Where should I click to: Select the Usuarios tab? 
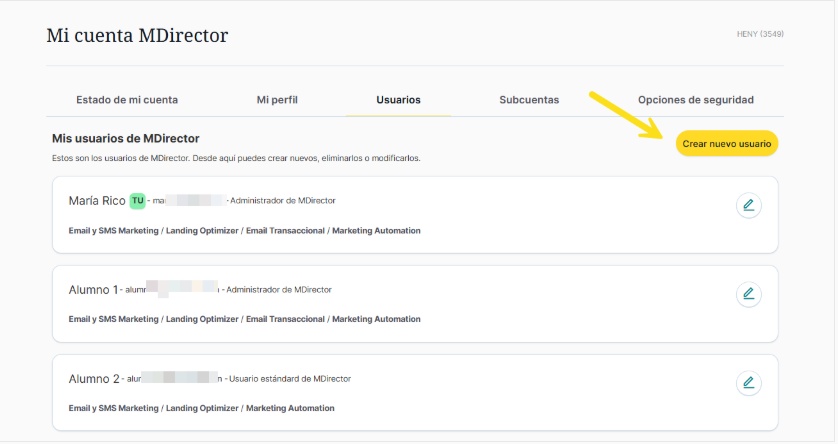tap(398, 100)
